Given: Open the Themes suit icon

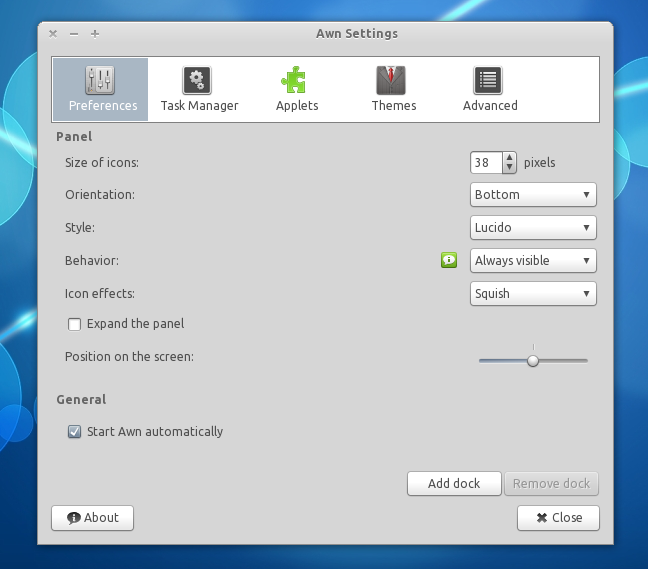Looking at the screenshot, I should [x=391, y=80].
